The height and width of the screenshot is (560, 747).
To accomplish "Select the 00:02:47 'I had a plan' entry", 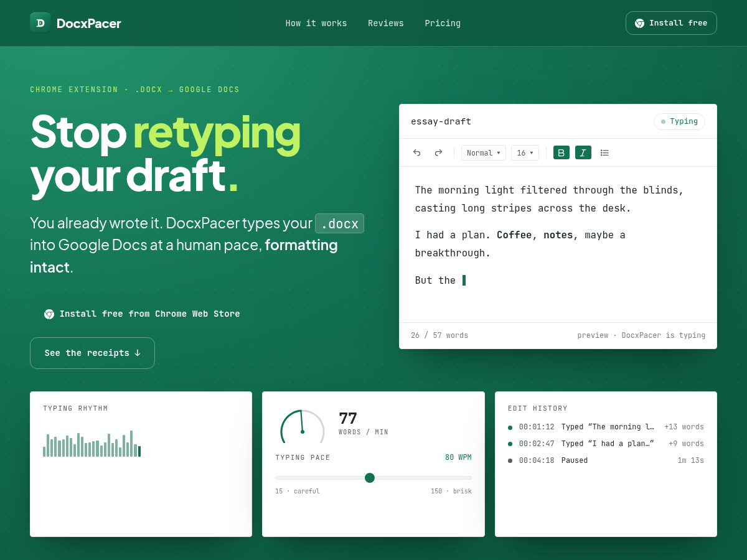I will click(606, 444).
